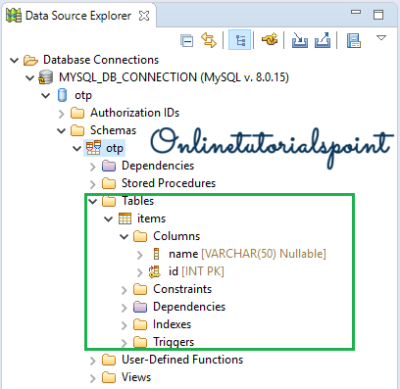Select the Stored Procedures label
This screenshot has height=389, width=400.
tap(169, 183)
